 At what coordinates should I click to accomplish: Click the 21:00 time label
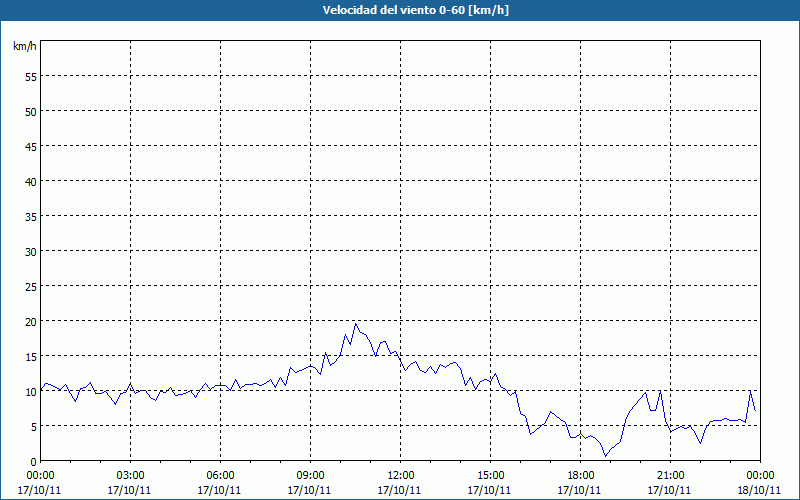pos(670,475)
